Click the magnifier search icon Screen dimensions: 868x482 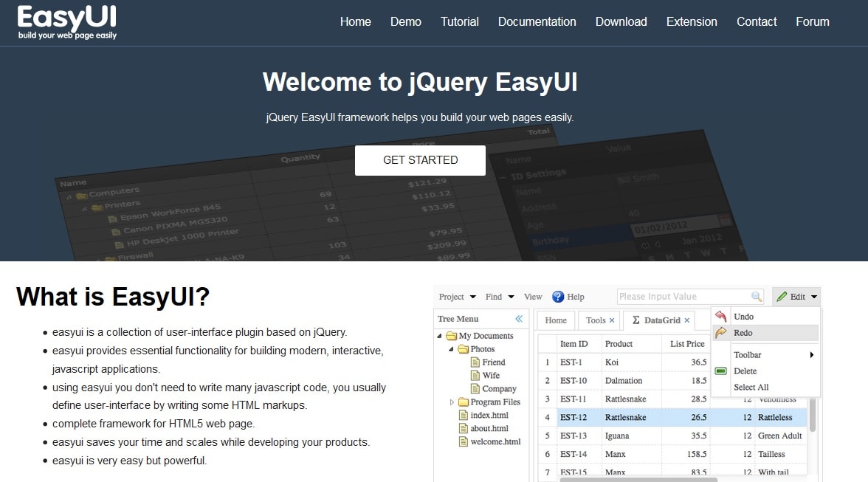756,297
